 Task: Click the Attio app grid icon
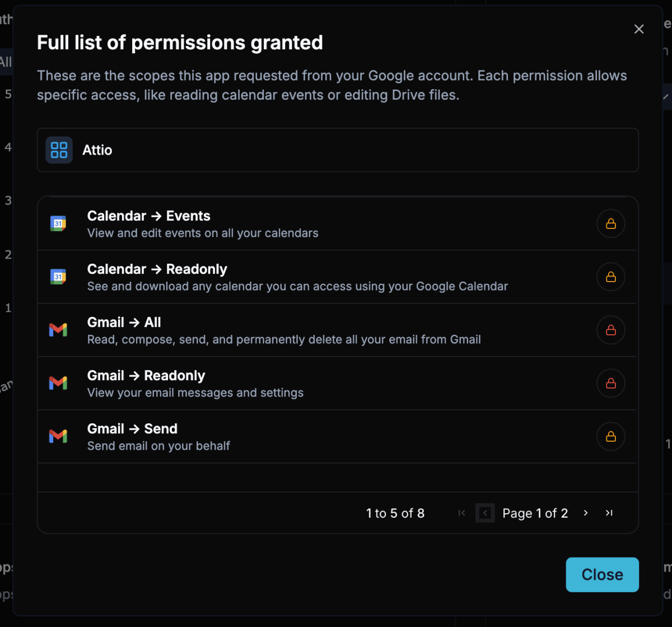(59, 150)
